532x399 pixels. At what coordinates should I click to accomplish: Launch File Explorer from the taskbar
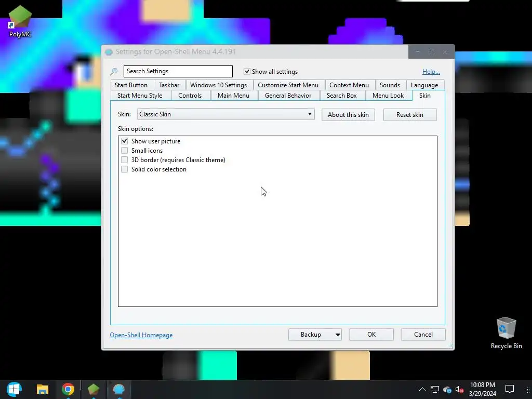[x=43, y=389]
